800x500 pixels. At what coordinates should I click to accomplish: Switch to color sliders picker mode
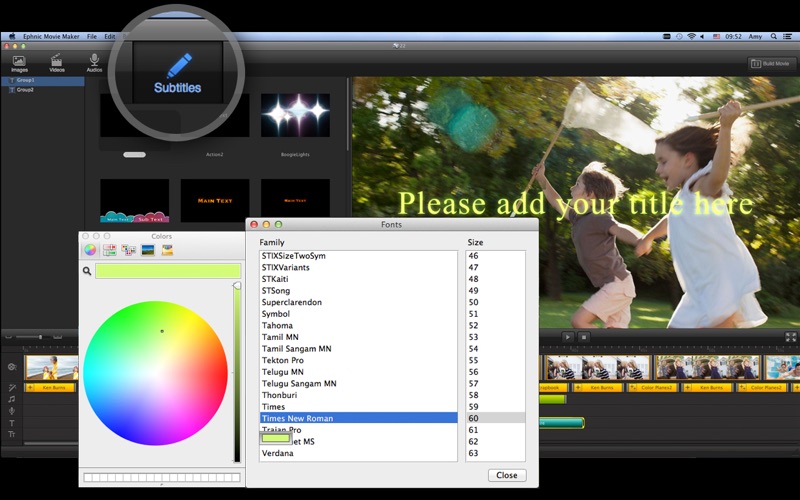(109, 250)
